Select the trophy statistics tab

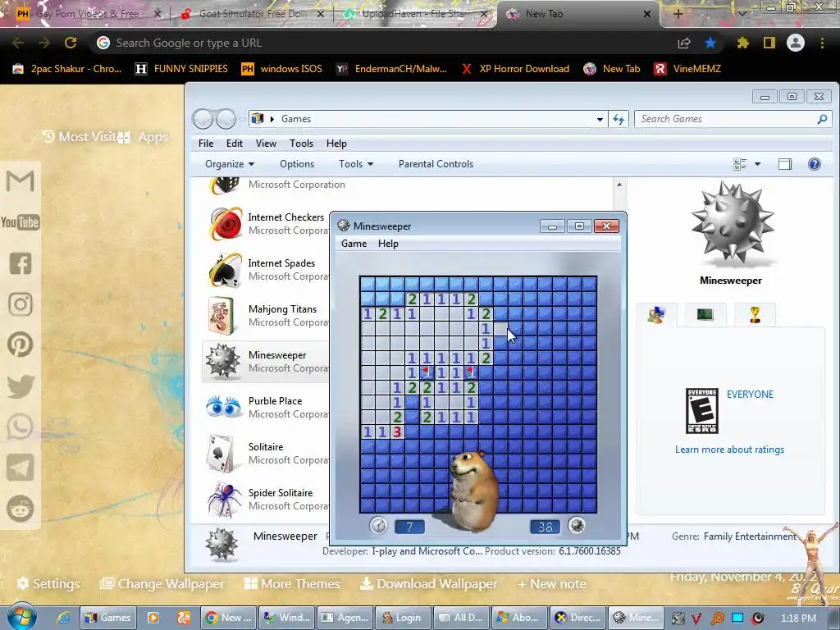coord(755,314)
